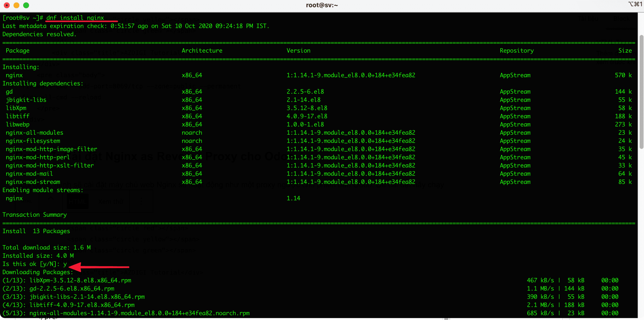The width and height of the screenshot is (644, 320).
Task: Click the Transaction Summary heading
Action: coord(34,215)
